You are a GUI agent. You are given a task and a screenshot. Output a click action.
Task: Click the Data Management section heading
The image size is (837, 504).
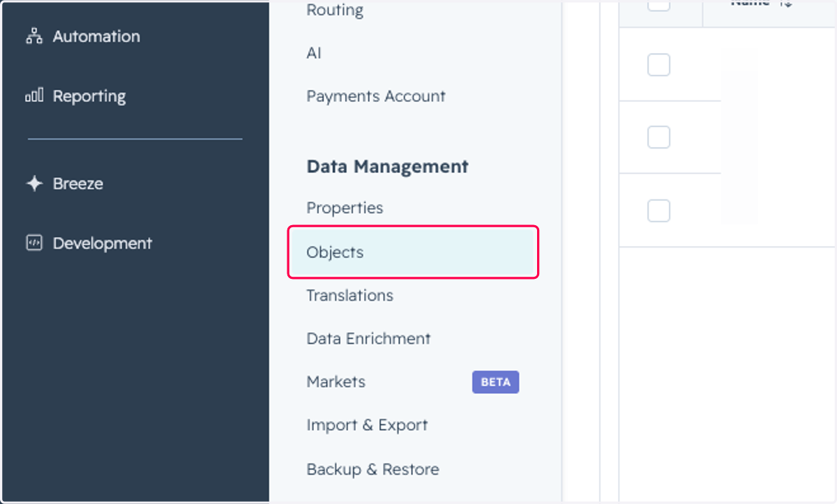pyautogui.click(x=387, y=167)
